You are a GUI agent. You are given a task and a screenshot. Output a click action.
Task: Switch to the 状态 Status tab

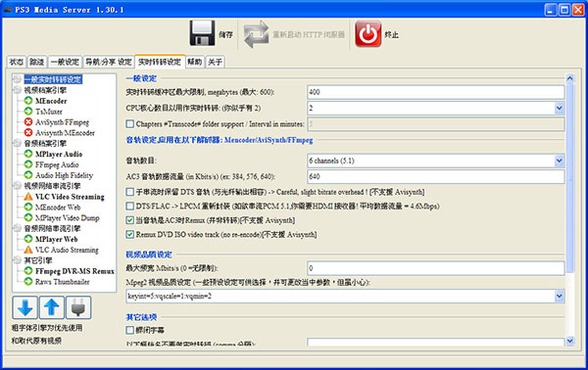17,62
